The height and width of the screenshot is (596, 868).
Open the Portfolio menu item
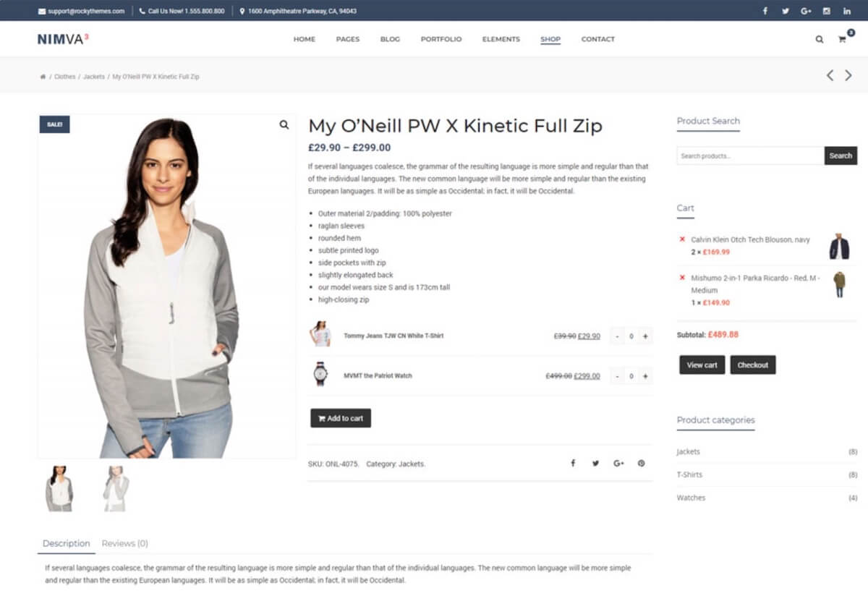(x=441, y=39)
